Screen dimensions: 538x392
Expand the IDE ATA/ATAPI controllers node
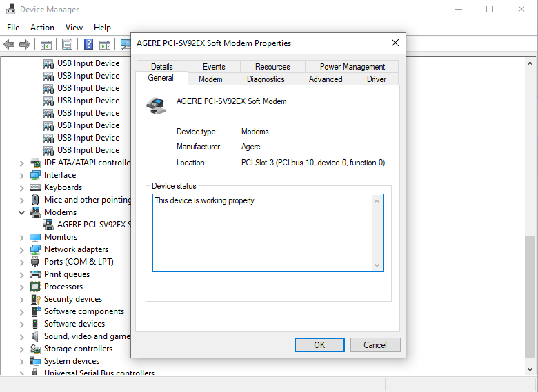(x=21, y=163)
